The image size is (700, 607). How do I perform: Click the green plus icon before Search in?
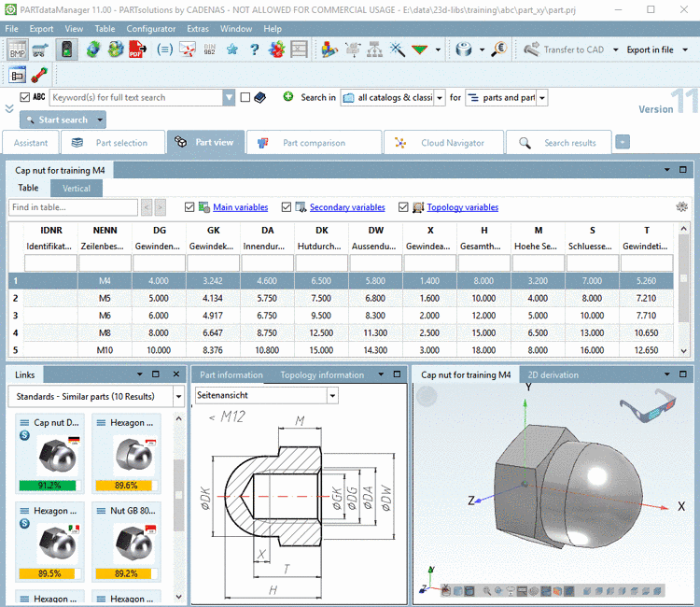[288, 97]
